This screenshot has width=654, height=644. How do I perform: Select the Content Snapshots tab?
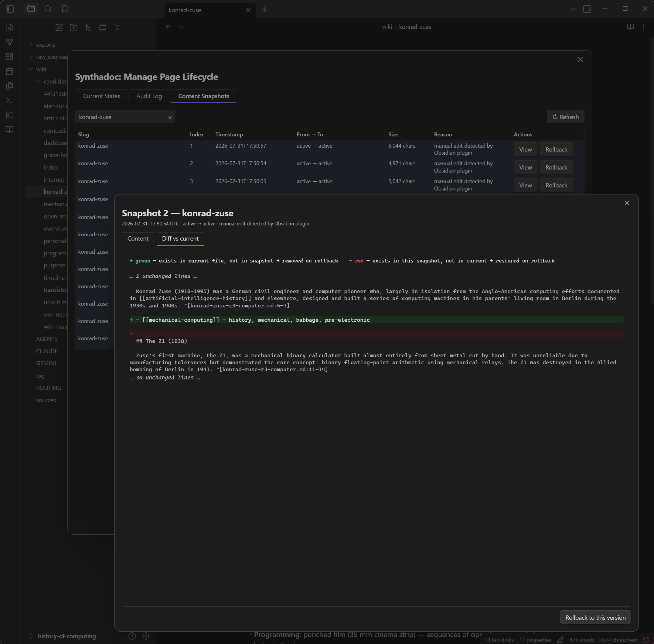point(203,96)
